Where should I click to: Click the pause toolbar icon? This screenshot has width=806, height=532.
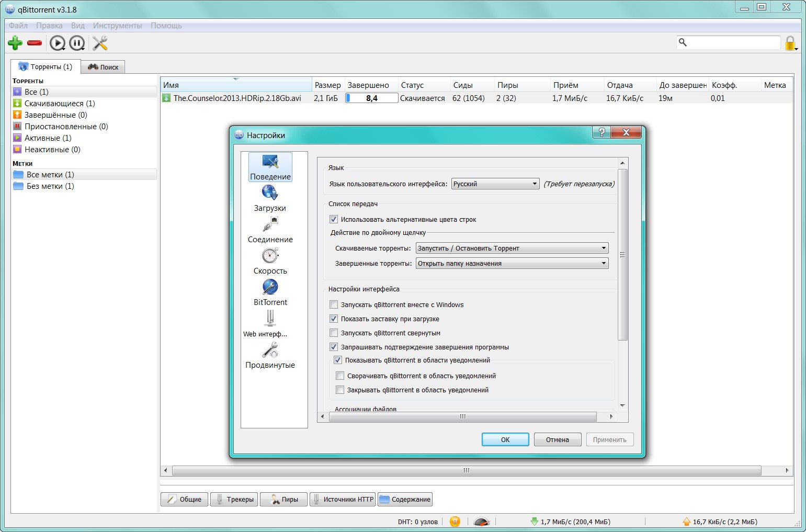tap(77, 43)
